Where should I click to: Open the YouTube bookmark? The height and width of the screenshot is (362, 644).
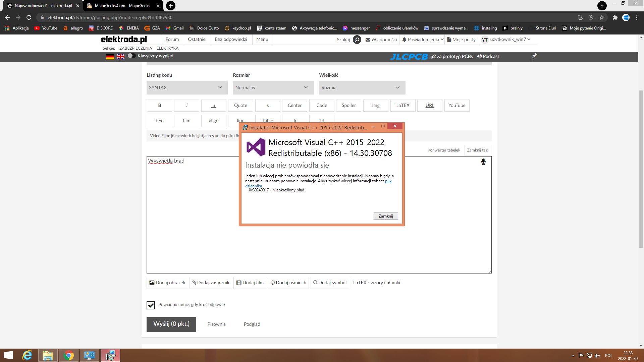tap(46, 28)
